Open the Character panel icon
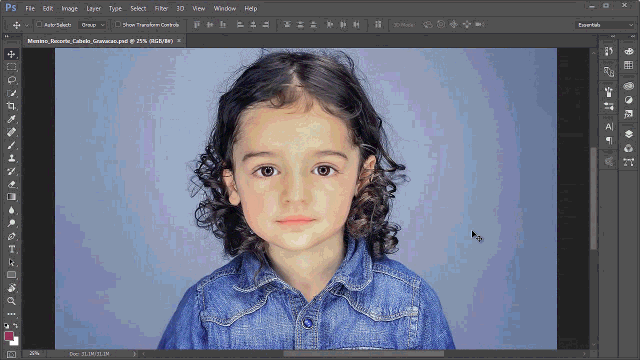 click(609, 127)
